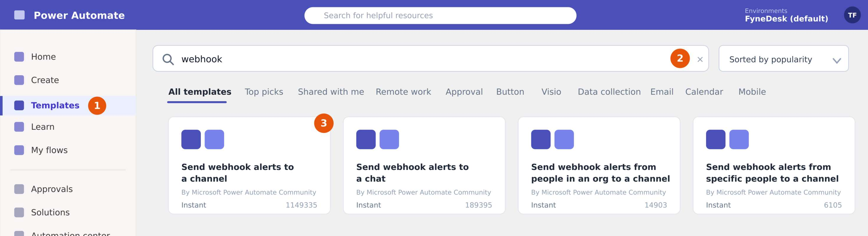
Task: Click into the webhook template search box
Action: (x=430, y=59)
